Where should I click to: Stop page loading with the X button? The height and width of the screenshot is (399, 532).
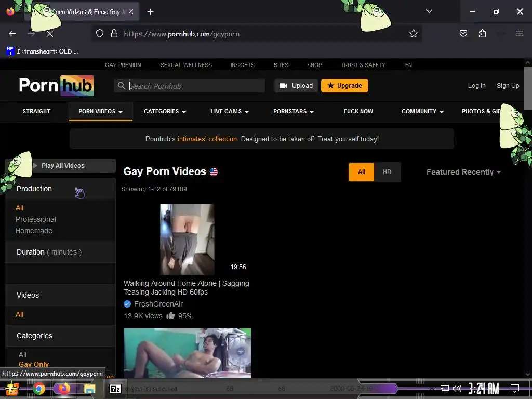click(x=49, y=34)
